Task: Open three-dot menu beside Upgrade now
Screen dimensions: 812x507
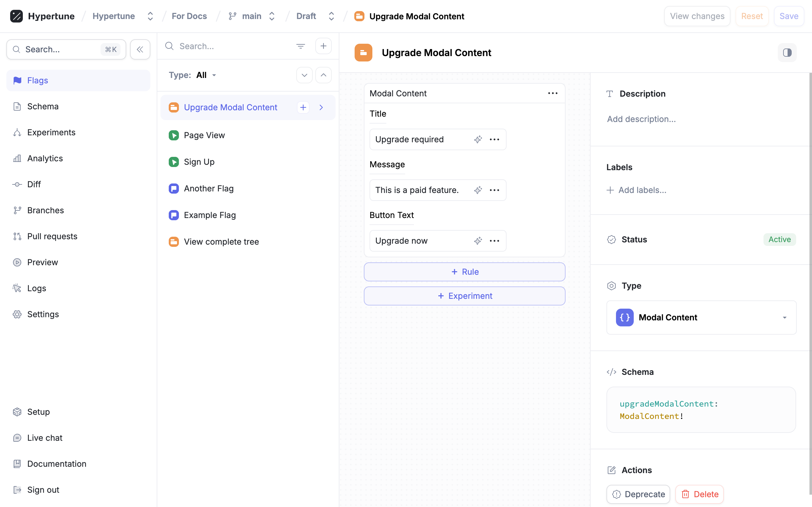Action: 494,241
